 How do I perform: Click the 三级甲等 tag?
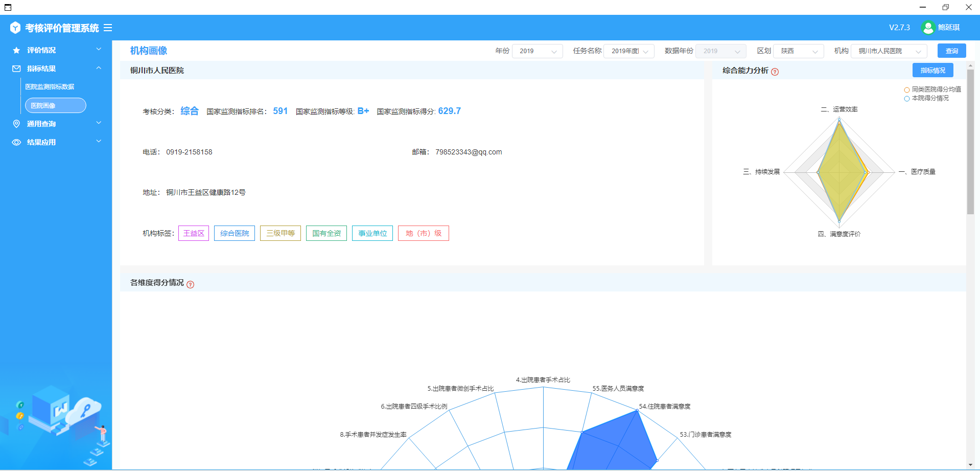pyautogui.click(x=281, y=233)
